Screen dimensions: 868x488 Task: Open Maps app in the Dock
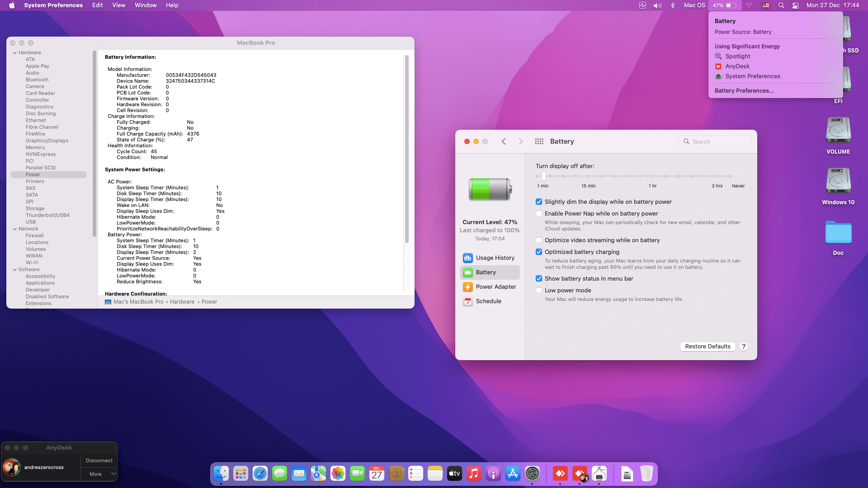coord(318,474)
